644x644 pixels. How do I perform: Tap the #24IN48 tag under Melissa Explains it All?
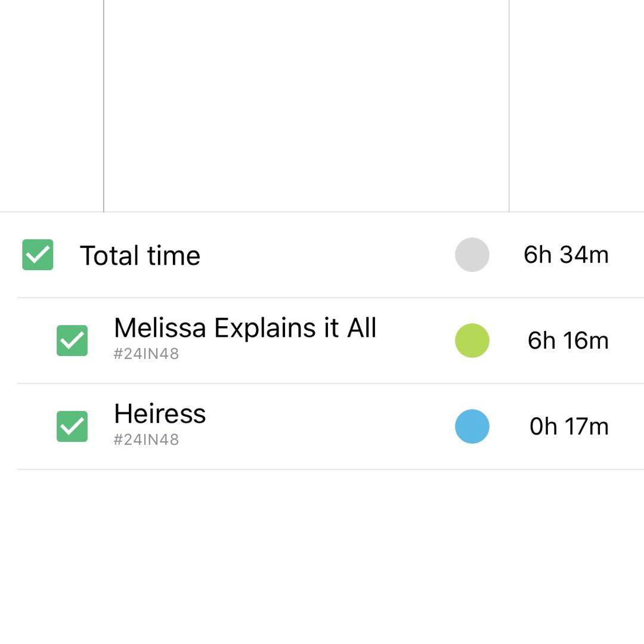pyautogui.click(x=146, y=354)
